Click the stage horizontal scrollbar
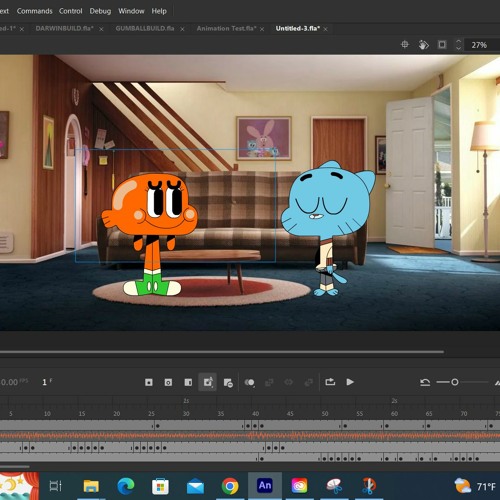The image size is (500, 500). coord(222,352)
